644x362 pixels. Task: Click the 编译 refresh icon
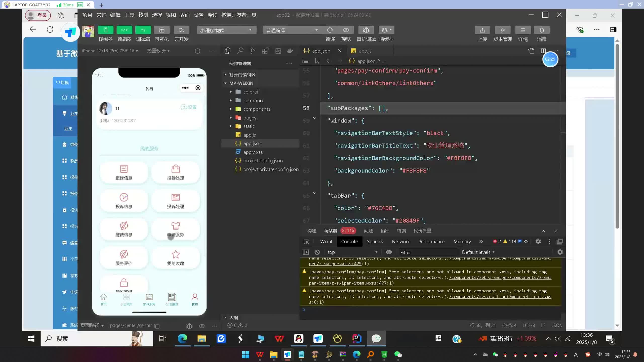tap(330, 30)
